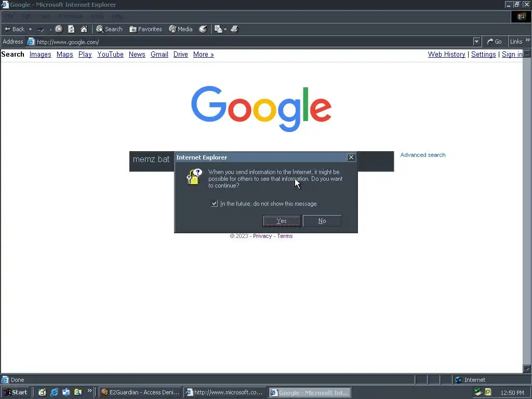Click the Internet zone globe in status bar
The image size is (532, 399).
pyautogui.click(x=458, y=380)
